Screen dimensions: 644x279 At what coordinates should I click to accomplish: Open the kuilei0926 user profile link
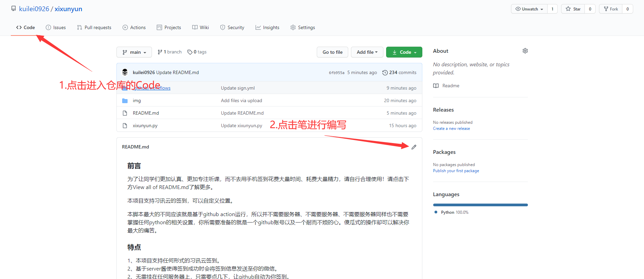tap(34, 9)
